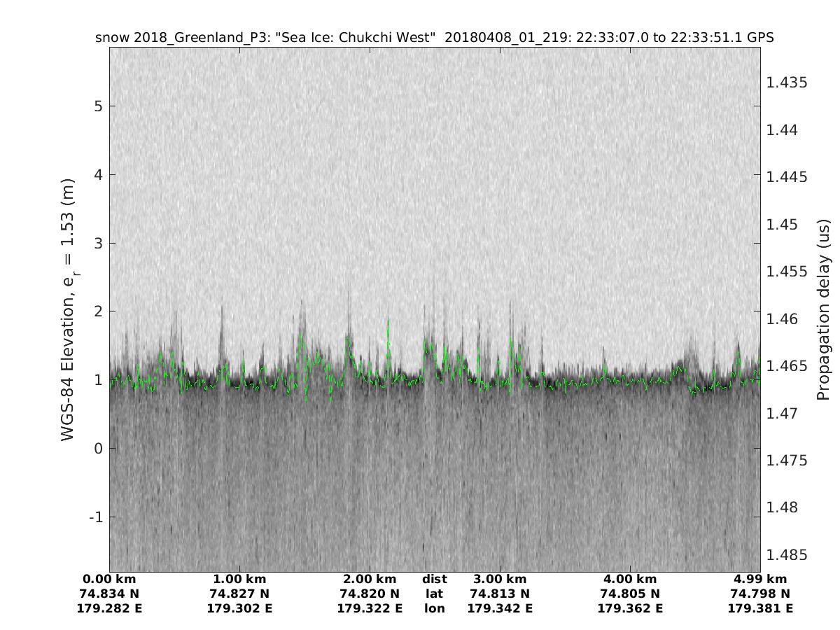This screenshot has width=840, height=630.
Task: Select the 3.00 km distance tick label
Action: [x=500, y=579]
